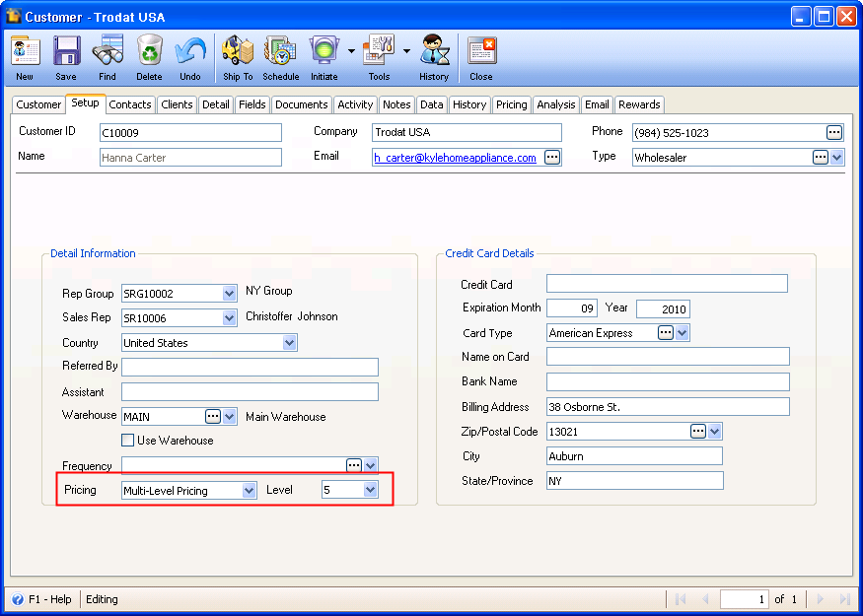Switch to the Contacts tab
Image resolution: width=863 pixels, height=616 pixels.
130,104
